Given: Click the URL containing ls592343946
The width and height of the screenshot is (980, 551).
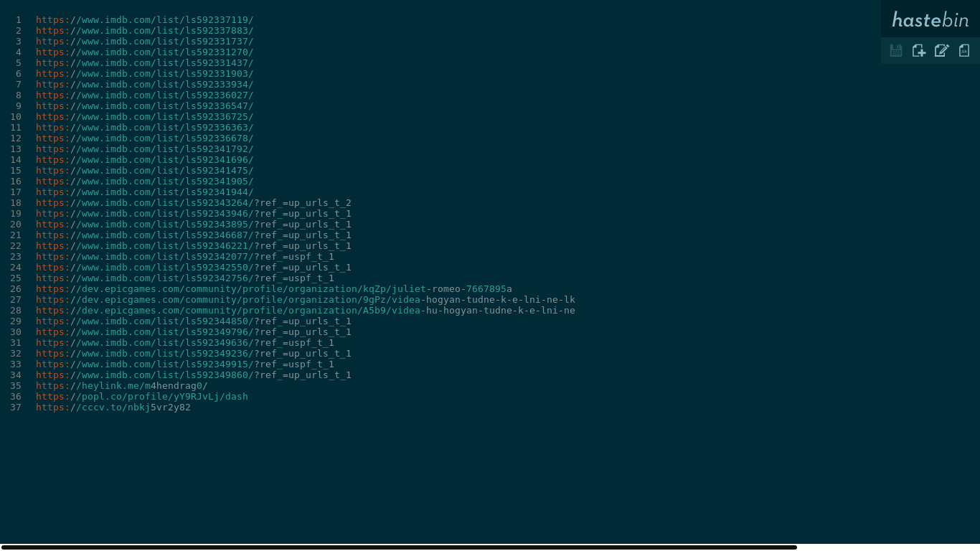Looking at the screenshot, I should 194,214.
